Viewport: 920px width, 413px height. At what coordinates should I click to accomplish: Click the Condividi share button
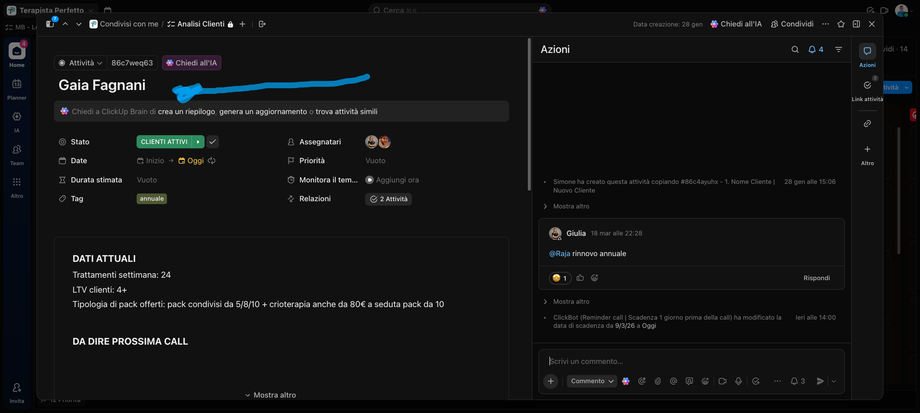pos(792,24)
